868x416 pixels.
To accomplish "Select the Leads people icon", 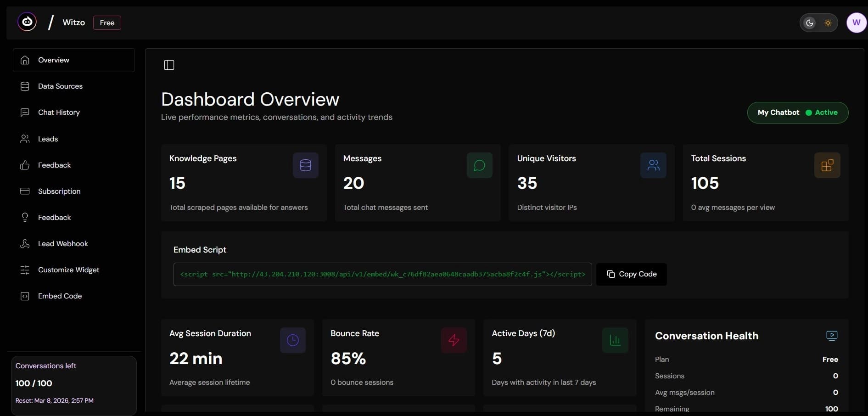I will [x=25, y=139].
